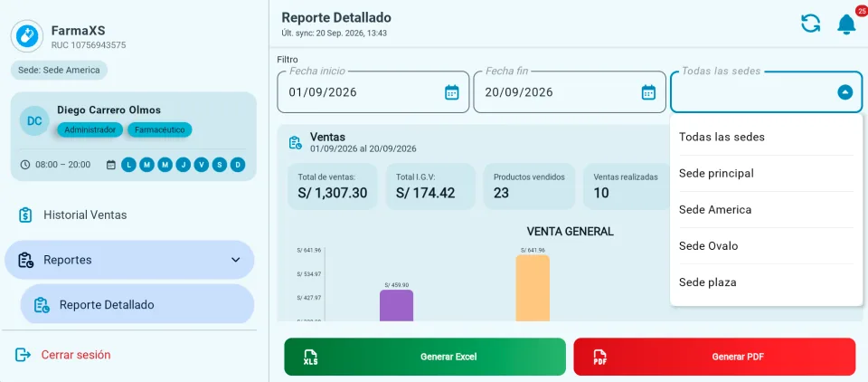Click the Administrador role chip
This screenshot has width=868, height=382.
tap(90, 129)
